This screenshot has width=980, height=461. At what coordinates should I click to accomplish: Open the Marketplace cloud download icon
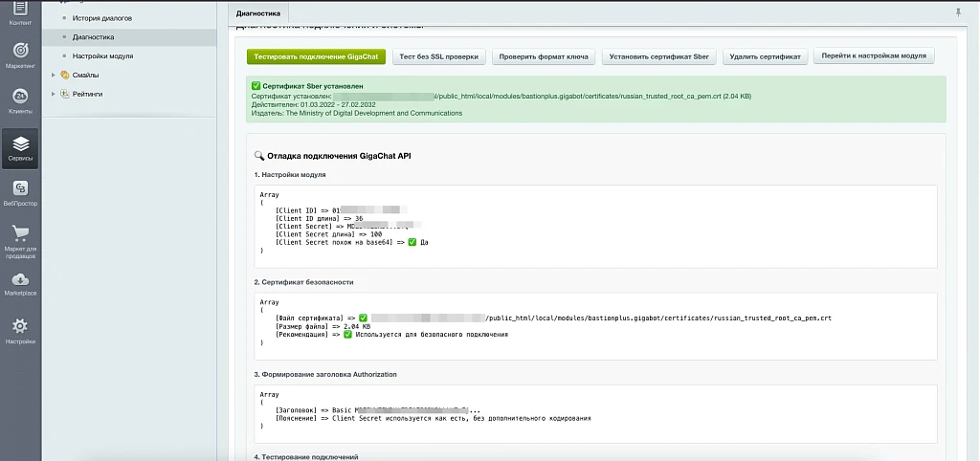20,279
